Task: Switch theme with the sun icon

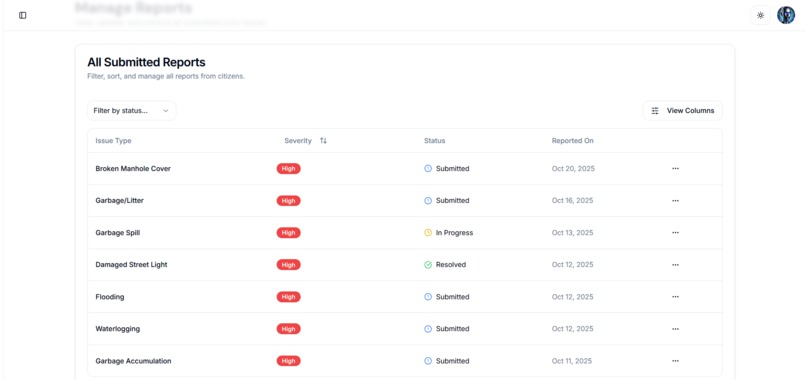Action: [x=760, y=15]
